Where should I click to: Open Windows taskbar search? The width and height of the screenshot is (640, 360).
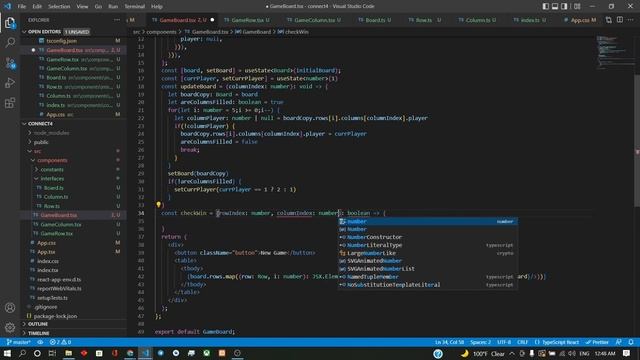[x=22, y=353]
